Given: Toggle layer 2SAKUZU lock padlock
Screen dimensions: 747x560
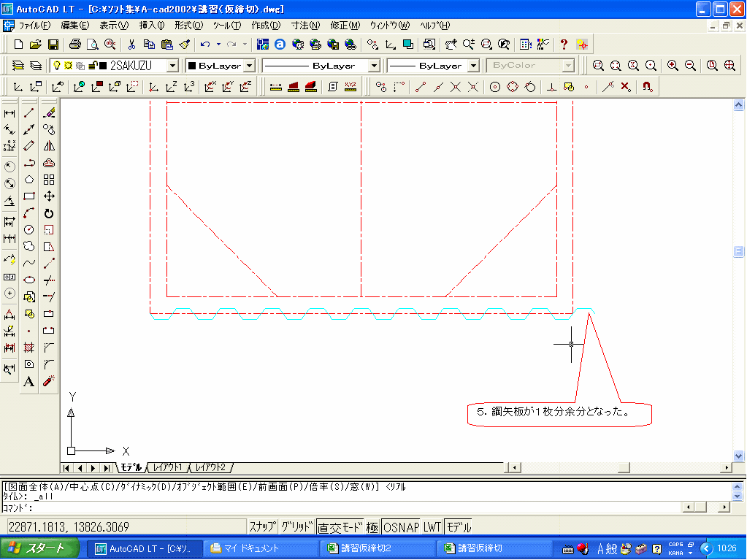Looking at the screenshot, I should 93,65.
